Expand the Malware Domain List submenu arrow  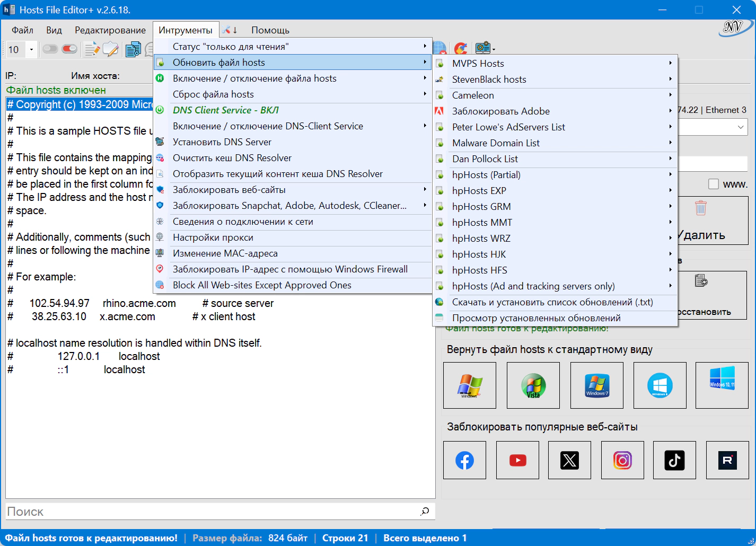point(671,143)
